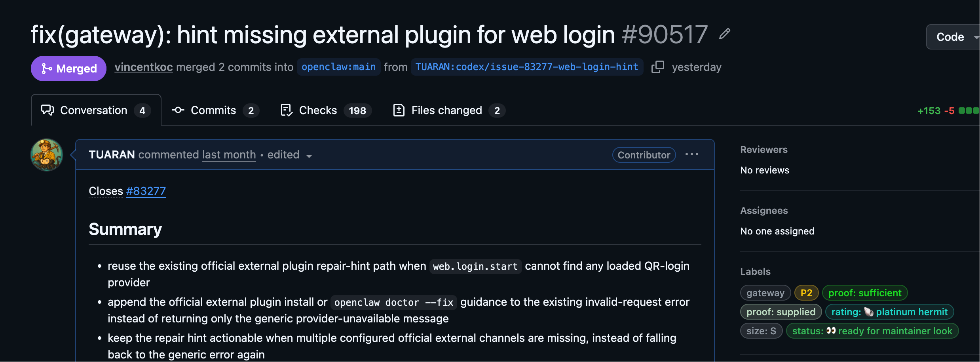Click the gateway label
This screenshot has width=980, height=362.
click(765, 293)
